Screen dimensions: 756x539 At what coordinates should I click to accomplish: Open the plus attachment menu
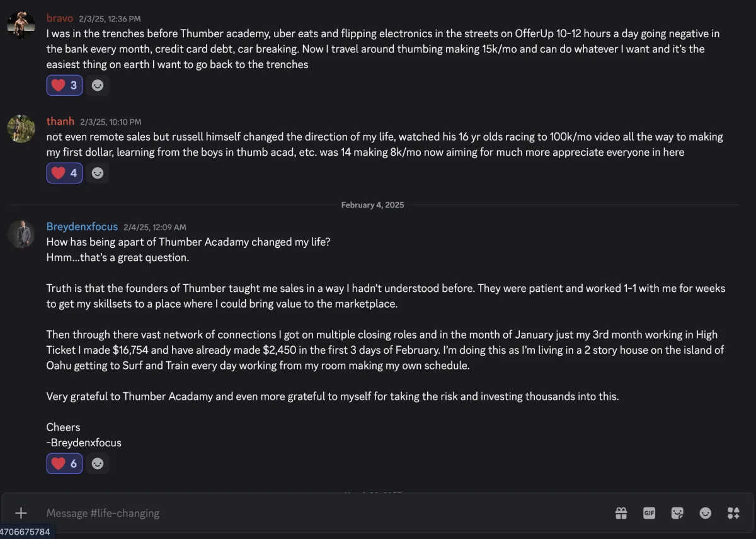(x=21, y=513)
